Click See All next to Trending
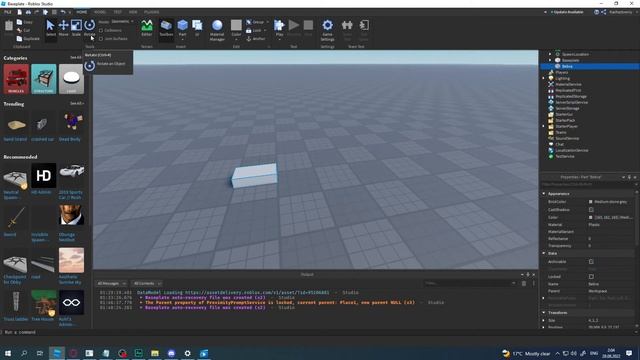 click(76, 104)
